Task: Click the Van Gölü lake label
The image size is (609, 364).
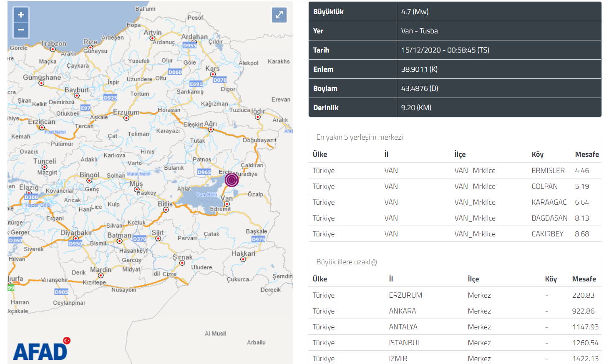Action: 206,195
